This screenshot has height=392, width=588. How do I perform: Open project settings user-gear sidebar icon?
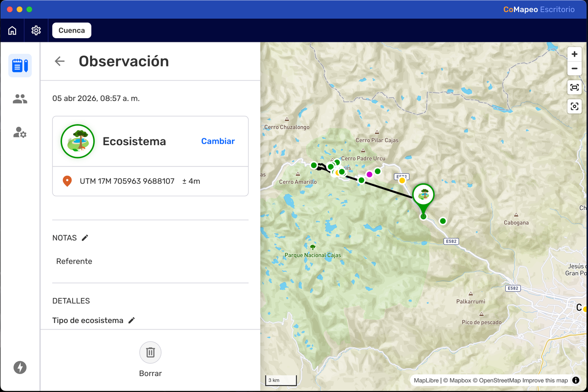(20, 133)
